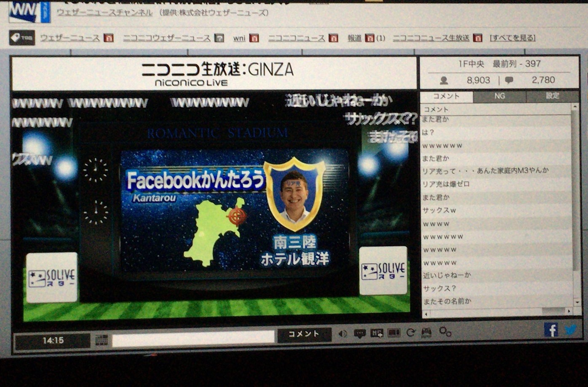Screen dimensions: 588x387
Task: Click the left SOLiVE スター logo panel
Action: (52, 278)
